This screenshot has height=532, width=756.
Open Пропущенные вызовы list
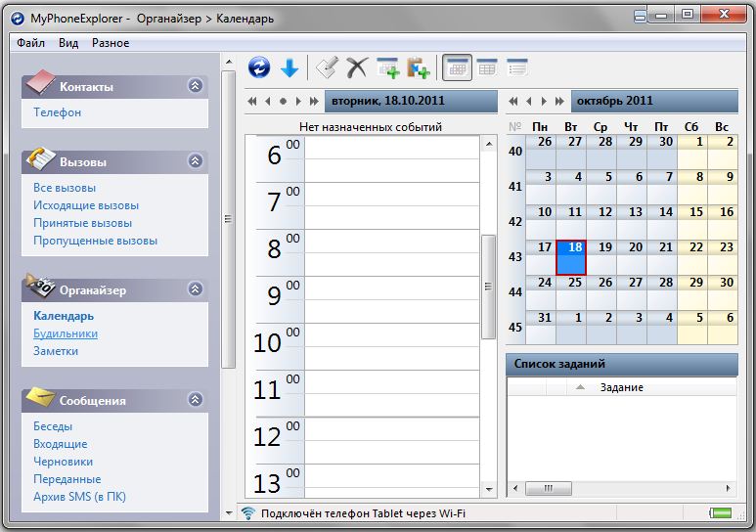pyautogui.click(x=95, y=241)
